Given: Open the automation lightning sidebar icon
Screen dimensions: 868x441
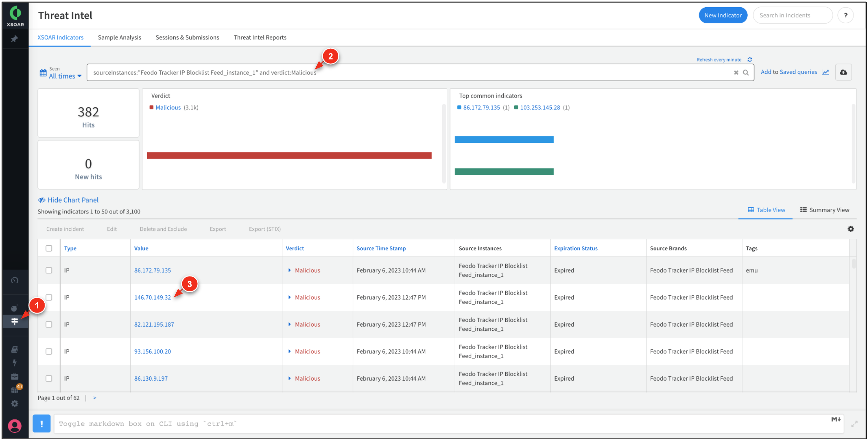Looking at the screenshot, I should [x=14, y=363].
